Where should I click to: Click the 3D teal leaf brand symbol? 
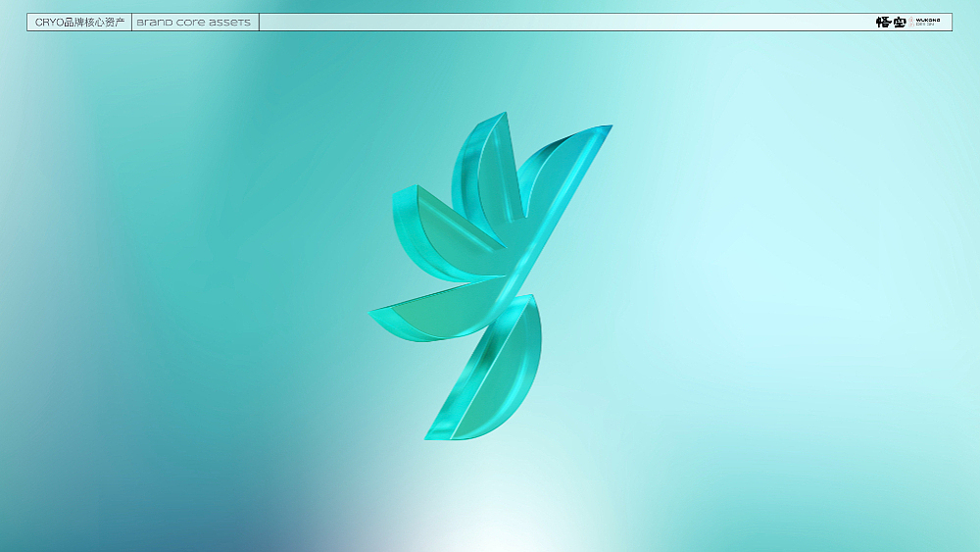click(490, 276)
